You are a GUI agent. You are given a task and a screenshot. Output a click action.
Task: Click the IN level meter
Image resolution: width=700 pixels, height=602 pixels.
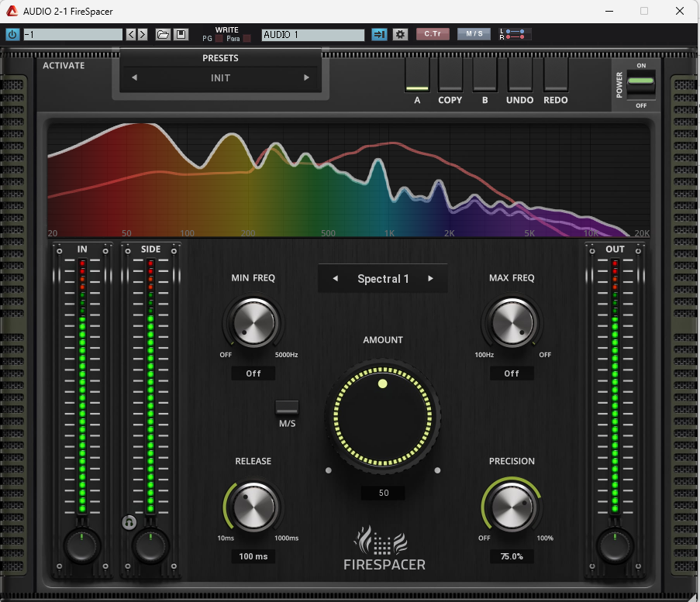click(82, 386)
